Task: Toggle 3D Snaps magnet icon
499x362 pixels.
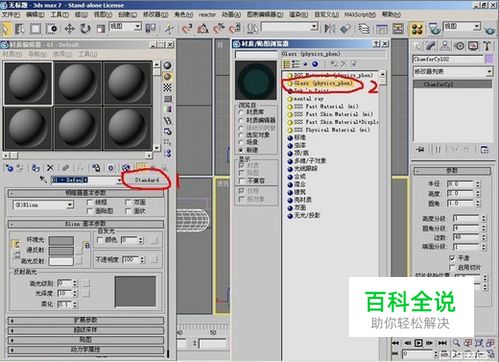Action: (187, 29)
